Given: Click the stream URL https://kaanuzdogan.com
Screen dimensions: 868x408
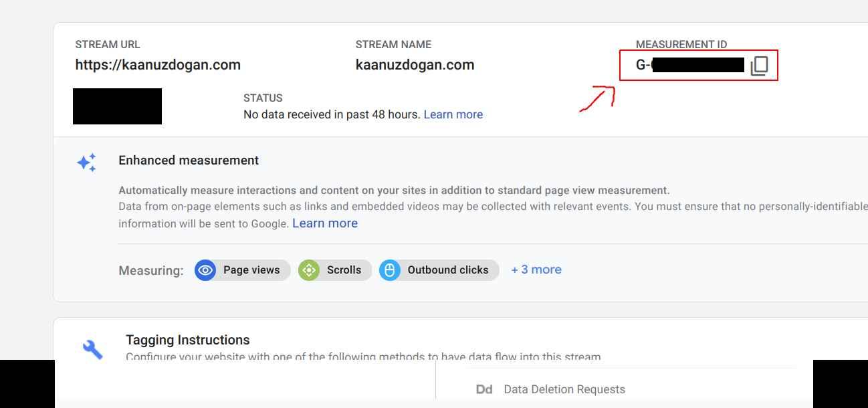Looking at the screenshot, I should click(158, 65).
